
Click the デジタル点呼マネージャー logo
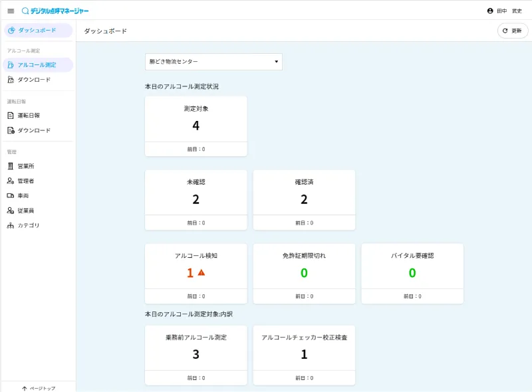(x=55, y=11)
